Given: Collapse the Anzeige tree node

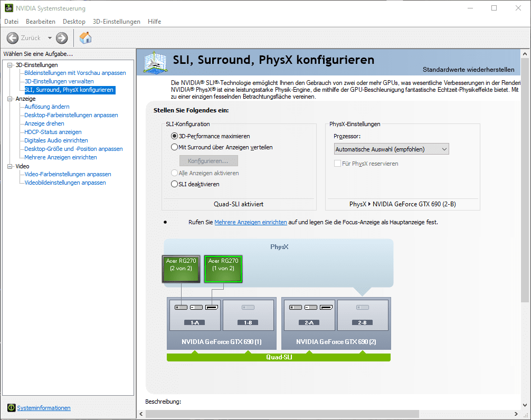Looking at the screenshot, I should 10,99.
